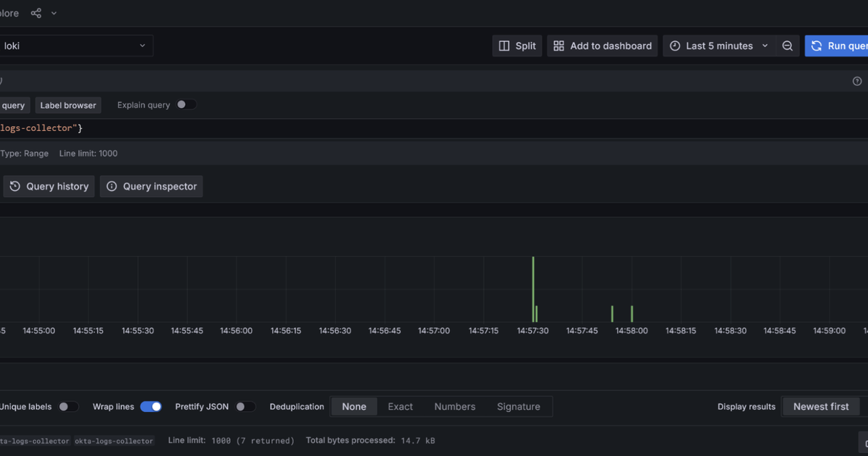
Task: Click the second okta-logs-collector label
Action: (114, 441)
